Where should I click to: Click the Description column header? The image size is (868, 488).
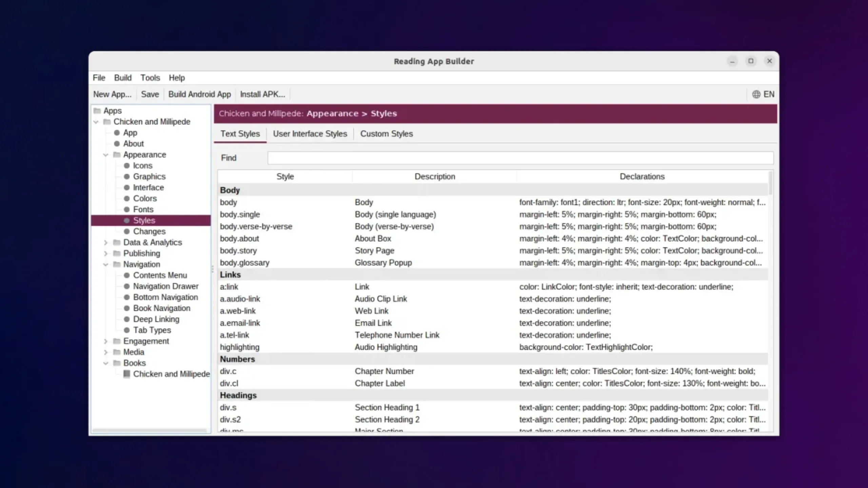[x=435, y=177]
